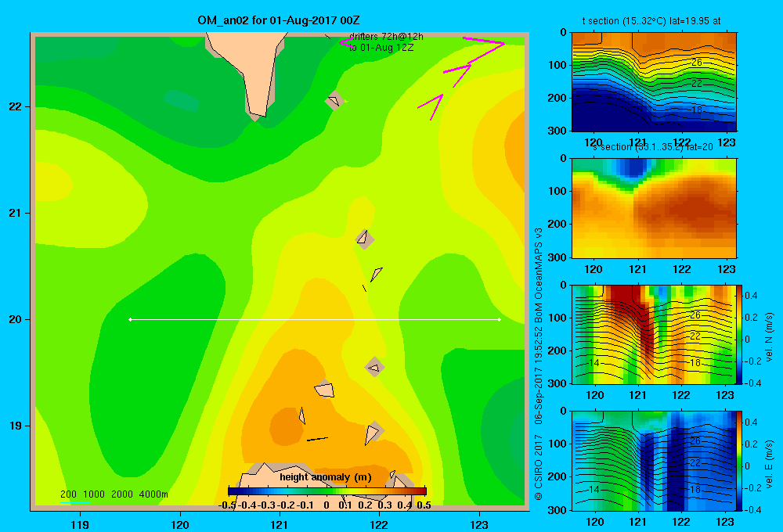This screenshot has width=783, height=532.
Task: Click the '1000' depth contour legend entry
Action: [94, 494]
